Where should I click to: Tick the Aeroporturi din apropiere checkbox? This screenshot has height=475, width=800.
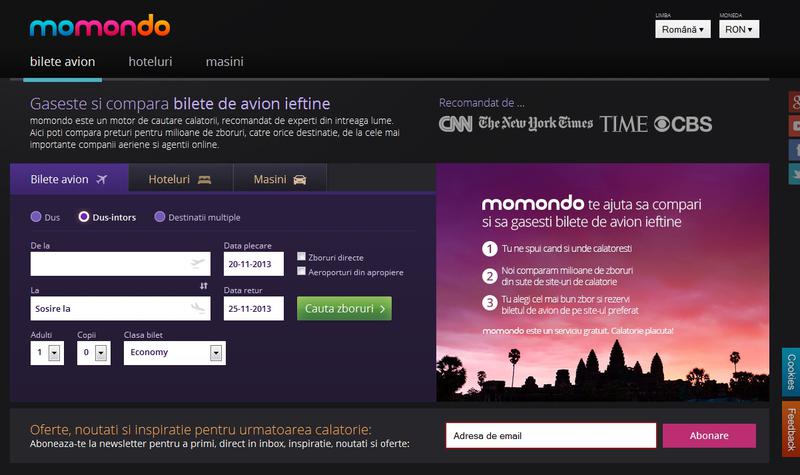tap(302, 271)
